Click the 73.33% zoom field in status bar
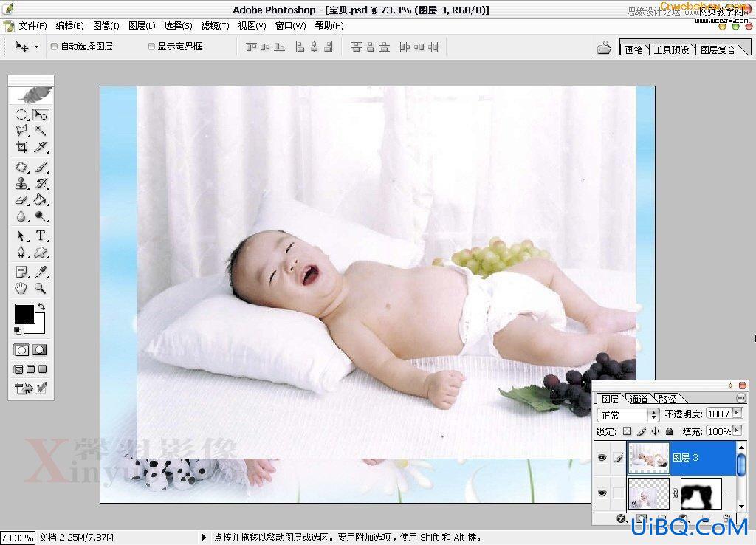The height and width of the screenshot is (545, 756). 18,538
